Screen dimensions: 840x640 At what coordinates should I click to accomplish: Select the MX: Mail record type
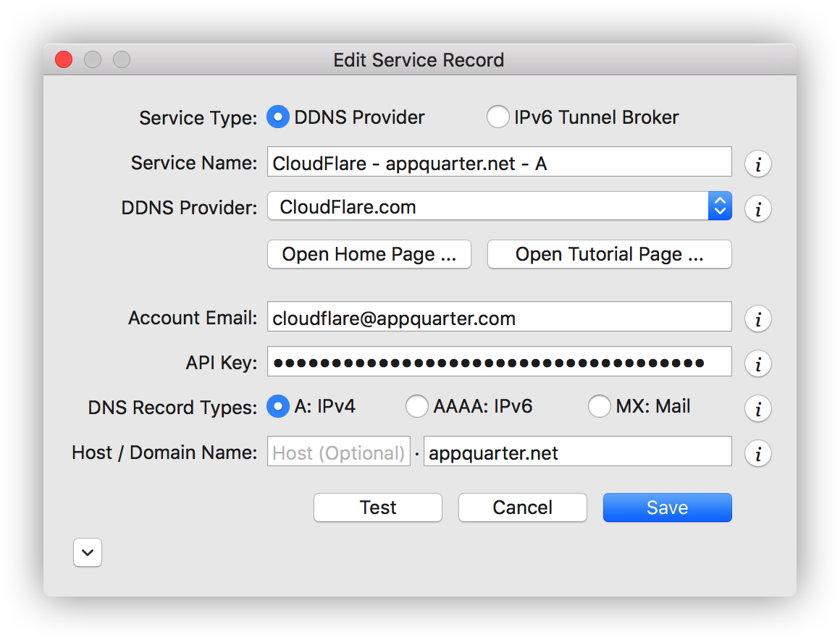click(600, 407)
